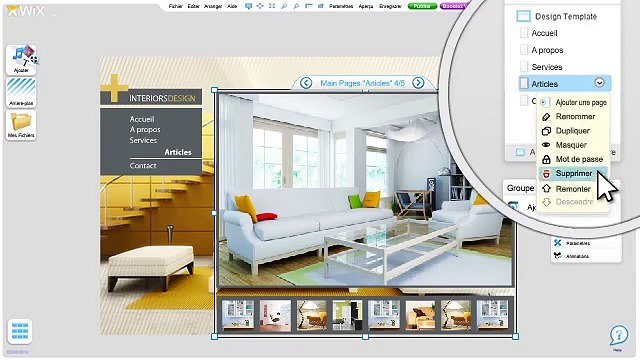
Task: Choose Supprimer to delete the page
Action: click(x=573, y=173)
